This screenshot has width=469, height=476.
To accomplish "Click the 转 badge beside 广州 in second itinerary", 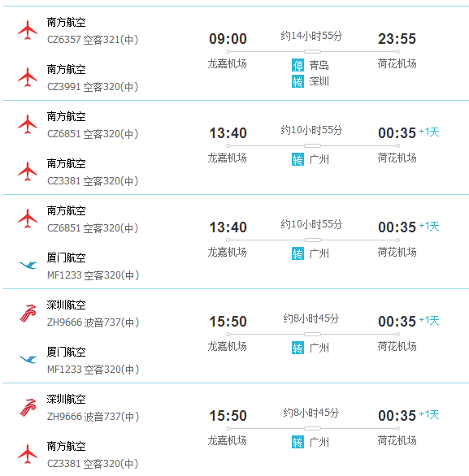I will [x=297, y=159].
